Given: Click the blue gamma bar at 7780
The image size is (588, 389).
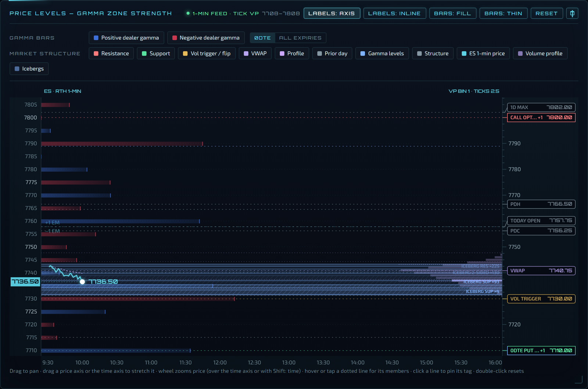Looking at the screenshot, I should [64, 169].
